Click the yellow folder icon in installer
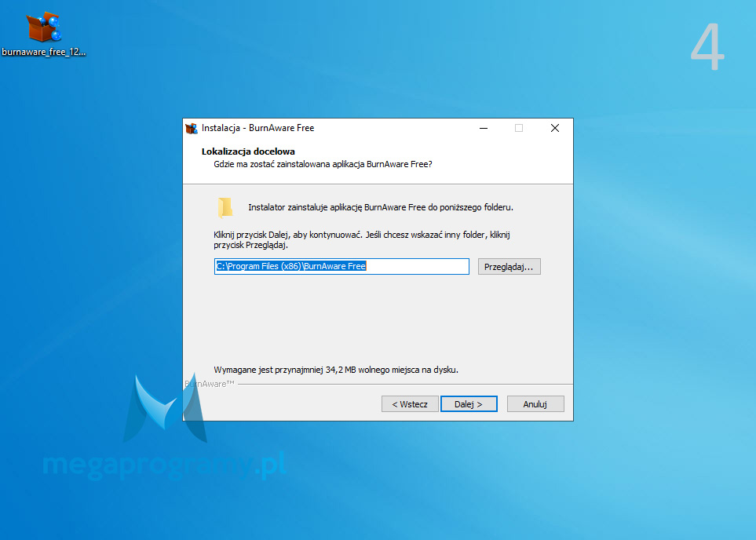Viewport: 756px width, 540px height. (225, 208)
